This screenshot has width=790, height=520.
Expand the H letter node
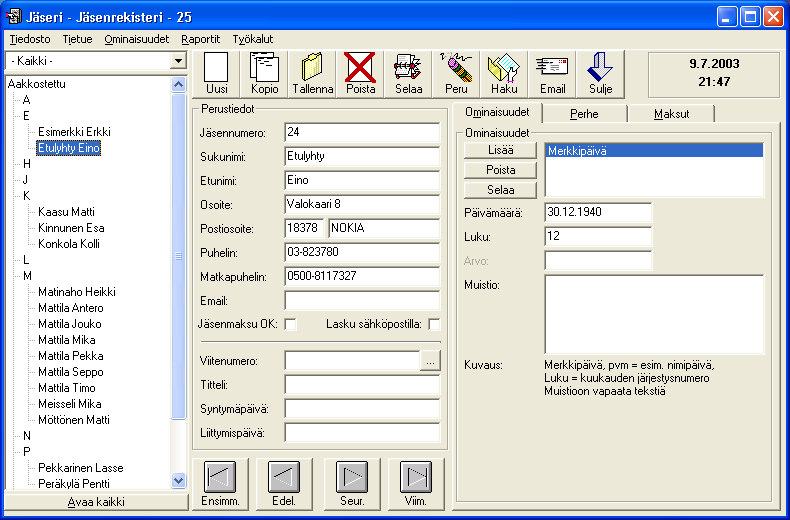click(x=27, y=164)
